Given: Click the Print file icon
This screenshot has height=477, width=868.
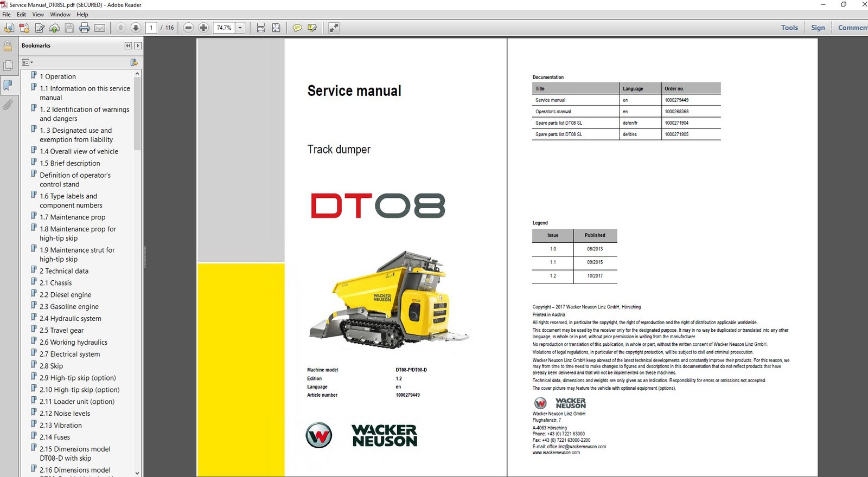Looking at the screenshot, I should (84, 28).
